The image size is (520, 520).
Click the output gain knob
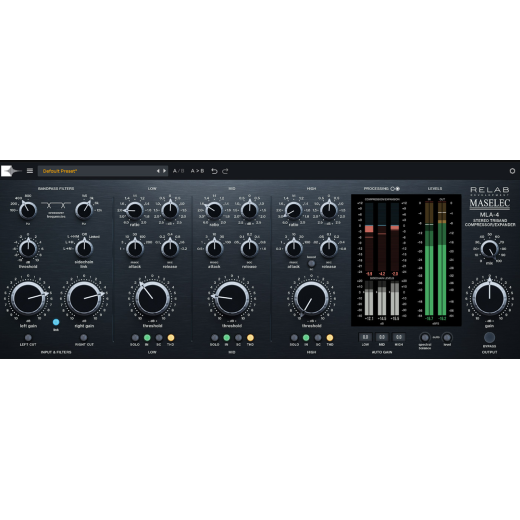point(489,298)
